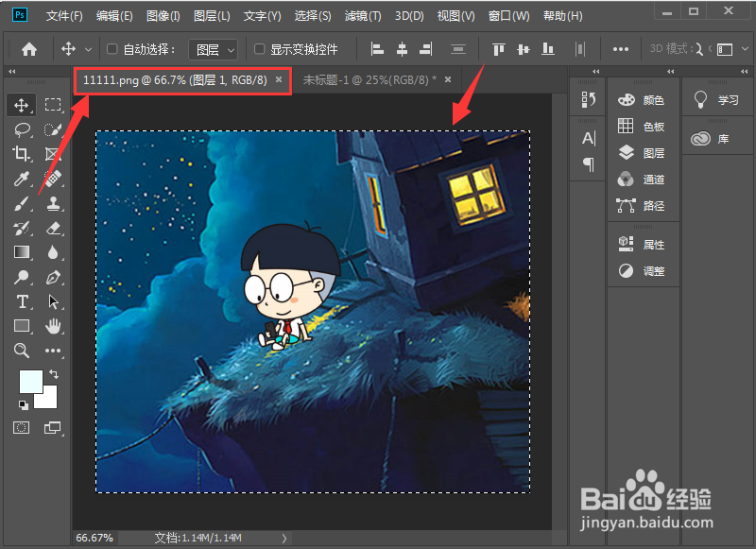Click align horizontal centers icon

402,49
